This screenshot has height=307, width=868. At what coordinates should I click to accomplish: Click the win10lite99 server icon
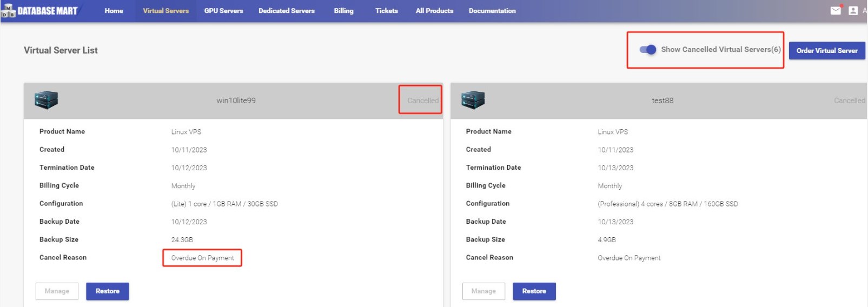(x=46, y=100)
